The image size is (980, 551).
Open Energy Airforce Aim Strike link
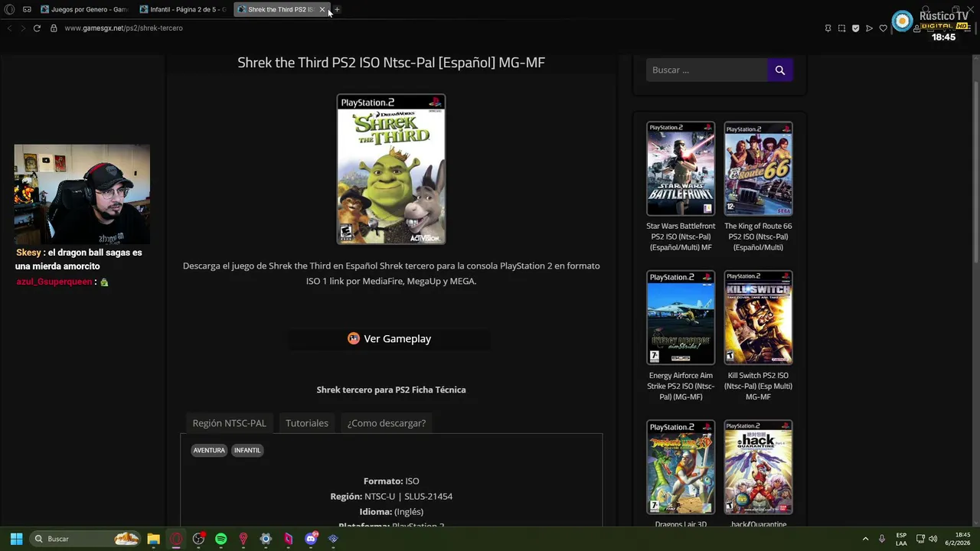pos(681,386)
